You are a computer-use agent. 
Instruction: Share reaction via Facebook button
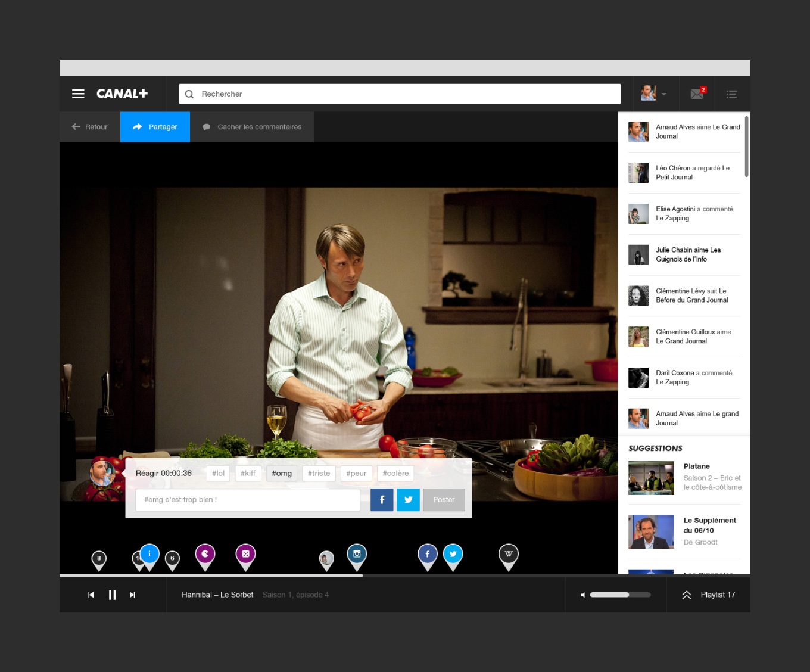coord(382,500)
